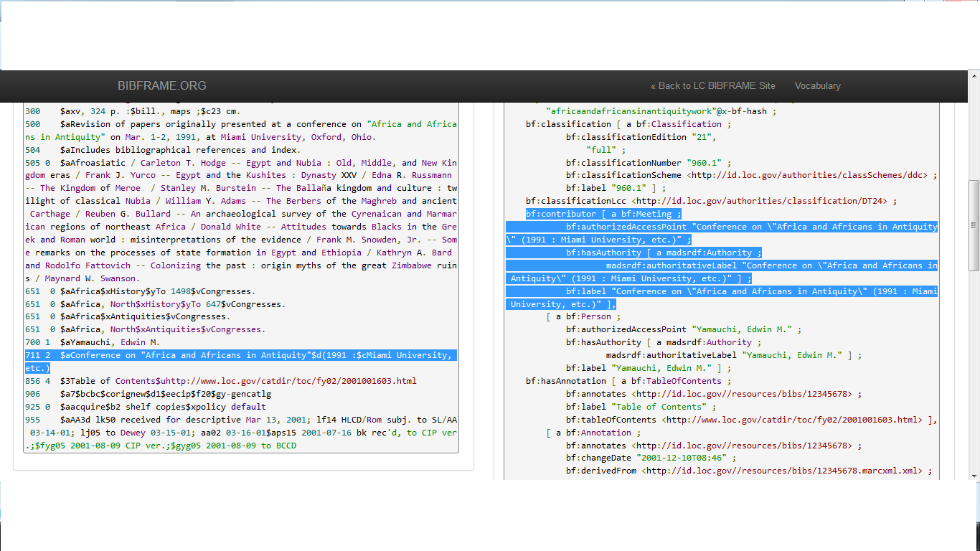Image resolution: width=980 pixels, height=551 pixels.
Task: Select the 500 field "$aRevision of papers" line
Action: pyautogui.click(x=241, y=131)
